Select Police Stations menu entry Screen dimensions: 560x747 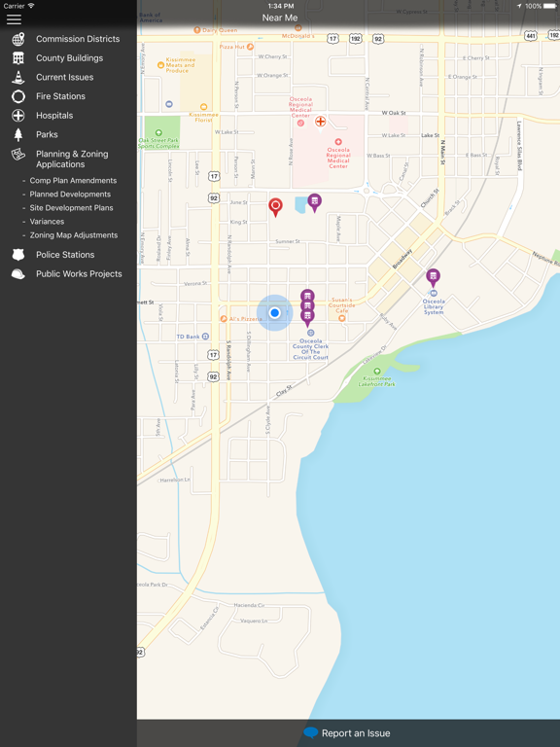point(68,255)
